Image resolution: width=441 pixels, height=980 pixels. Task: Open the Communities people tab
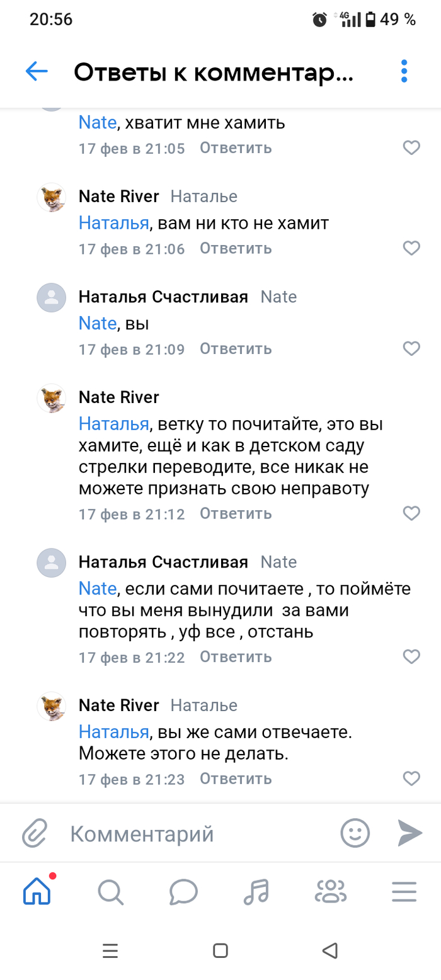click(x=331, y=891)
